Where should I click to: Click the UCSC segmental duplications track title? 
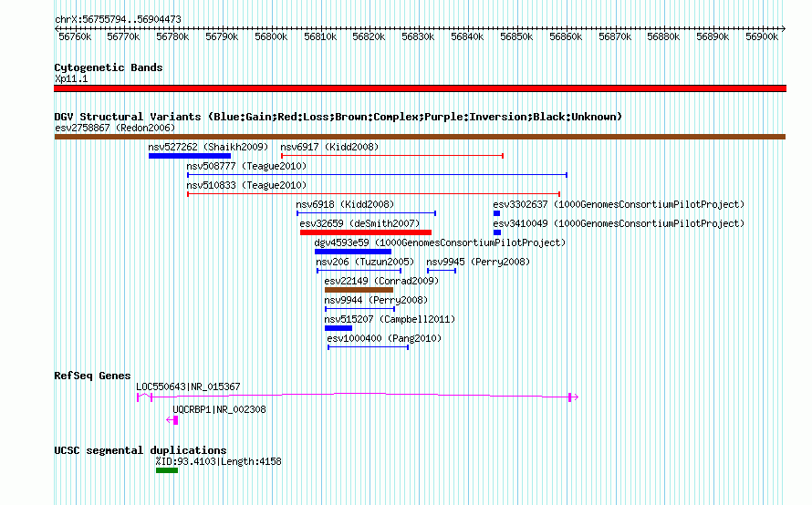pyautogui.click(x=141, y=450)
